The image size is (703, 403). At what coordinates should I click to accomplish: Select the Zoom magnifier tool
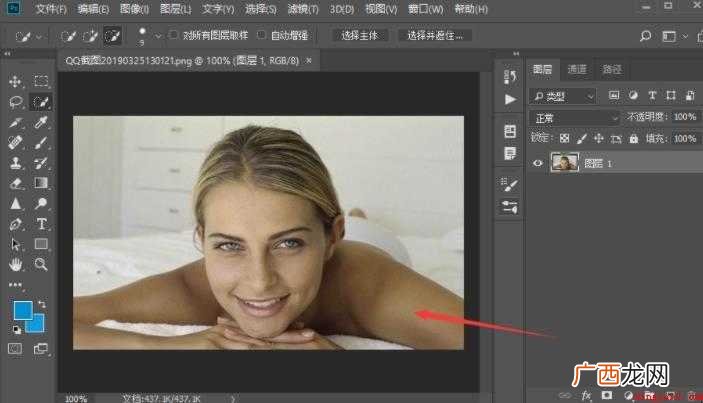point(41,264)
